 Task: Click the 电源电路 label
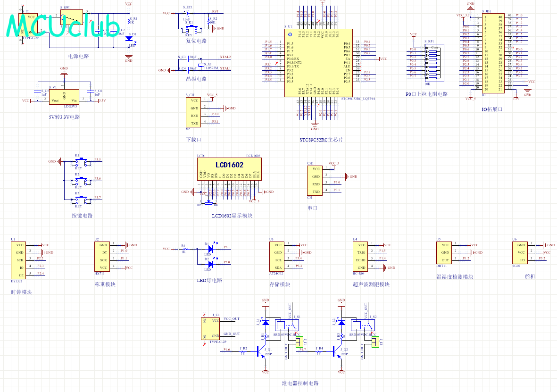79,56
